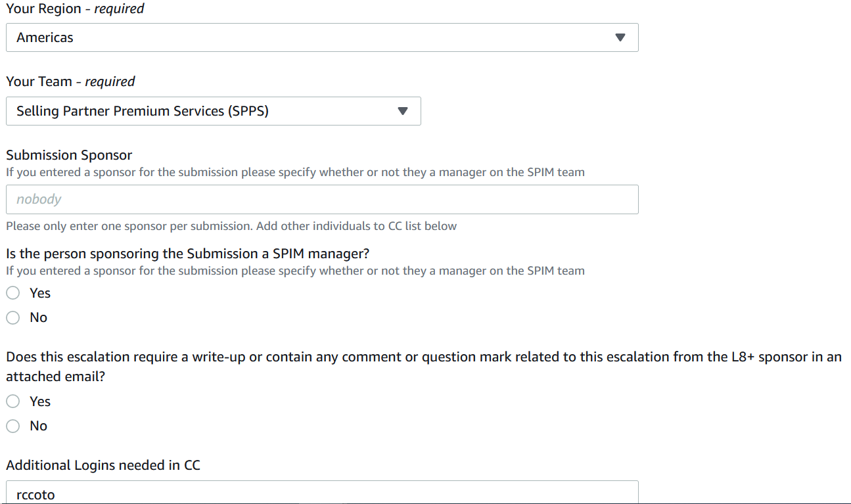
Task: Click the italic 'required' next to Your Team
Action: click(x=110, y=81)
